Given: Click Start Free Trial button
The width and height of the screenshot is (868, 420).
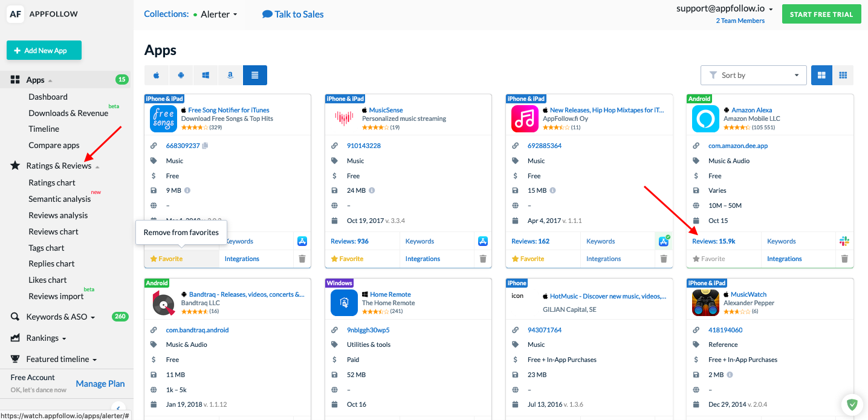Looking at the screenshot, I should [821, 14].
